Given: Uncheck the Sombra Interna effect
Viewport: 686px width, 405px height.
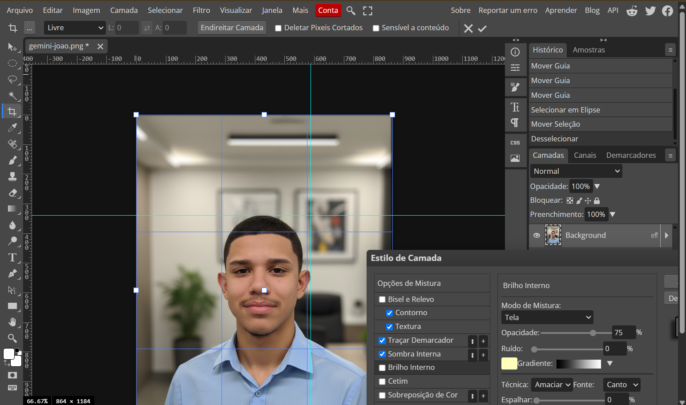Looking at the screenshot, I should pos(382,354).
